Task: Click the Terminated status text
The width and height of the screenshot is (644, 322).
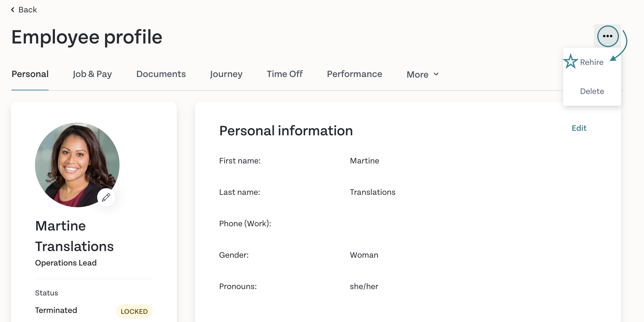Action: (x=56, y=310)
